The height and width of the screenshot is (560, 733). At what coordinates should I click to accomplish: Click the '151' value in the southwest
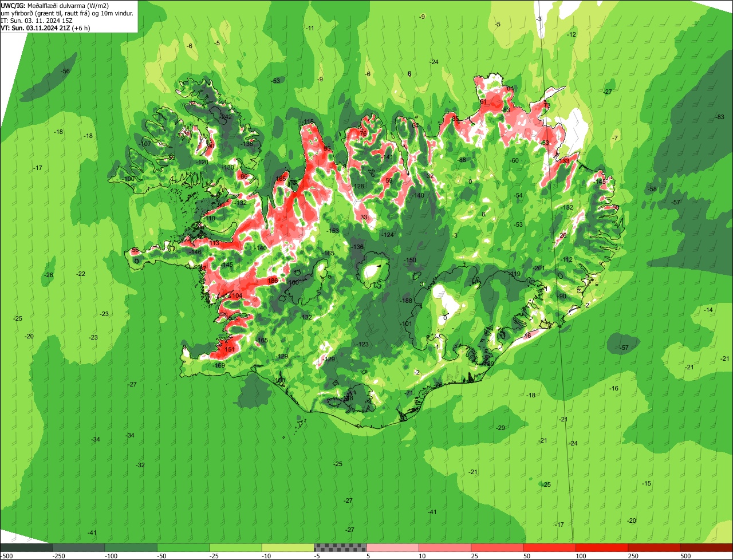tap(230, 349)
